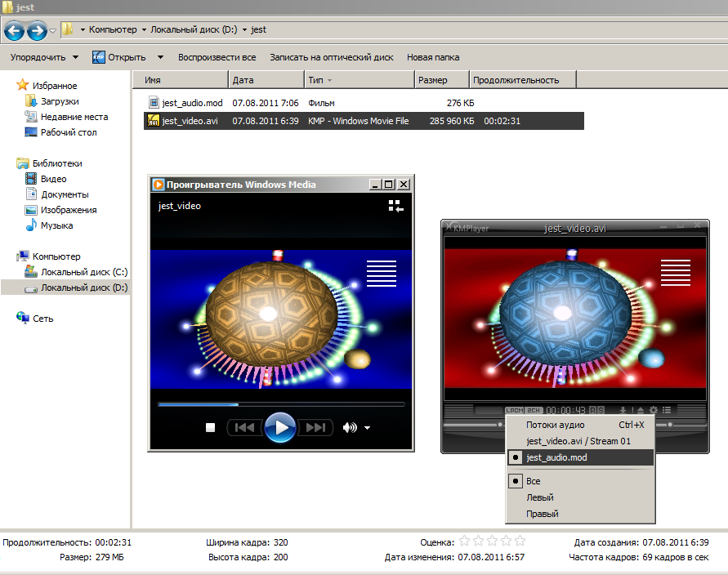The image size is (728, 575).
Task: Click the "Новая папка" button
Action: pos(433,57)
